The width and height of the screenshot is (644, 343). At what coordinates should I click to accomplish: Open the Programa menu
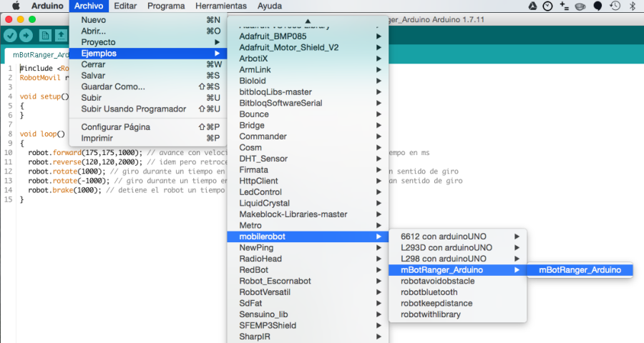[x=166, y=6]
